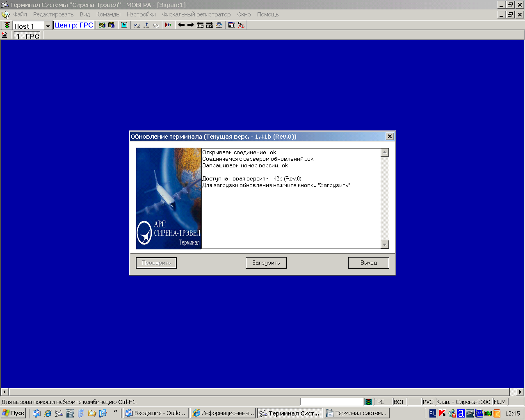
Task: Click the РУС status bar indicator
Action: 428,402
